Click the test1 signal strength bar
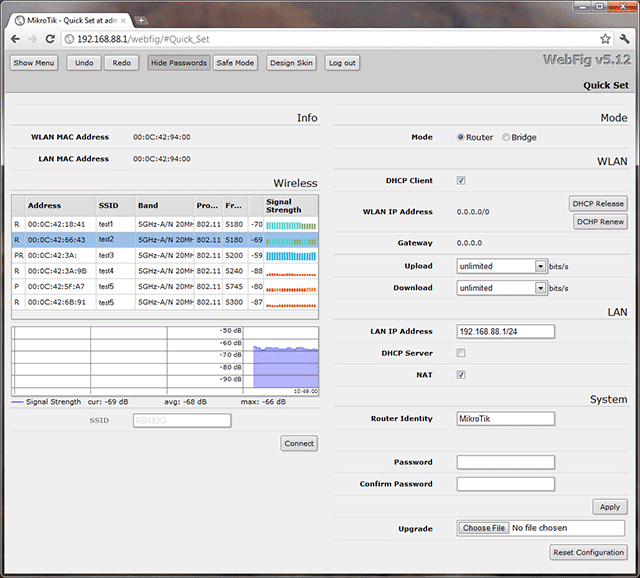 [x=291, y=226]
